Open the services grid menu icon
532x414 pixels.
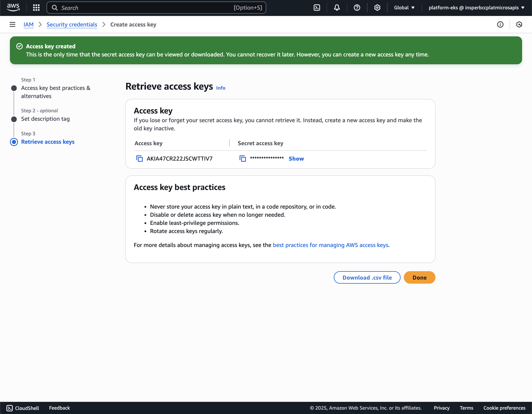pyautogui.click(x=36, y=8)
